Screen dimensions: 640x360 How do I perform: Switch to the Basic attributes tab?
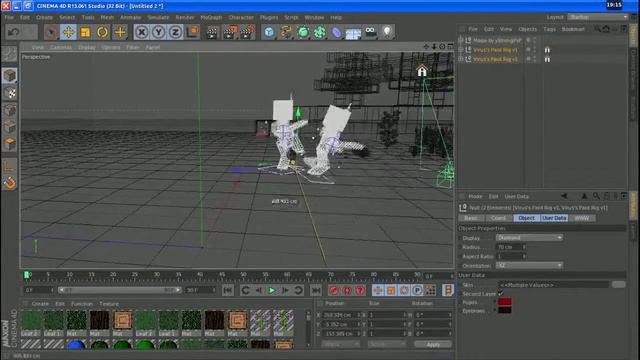(471, 218)
